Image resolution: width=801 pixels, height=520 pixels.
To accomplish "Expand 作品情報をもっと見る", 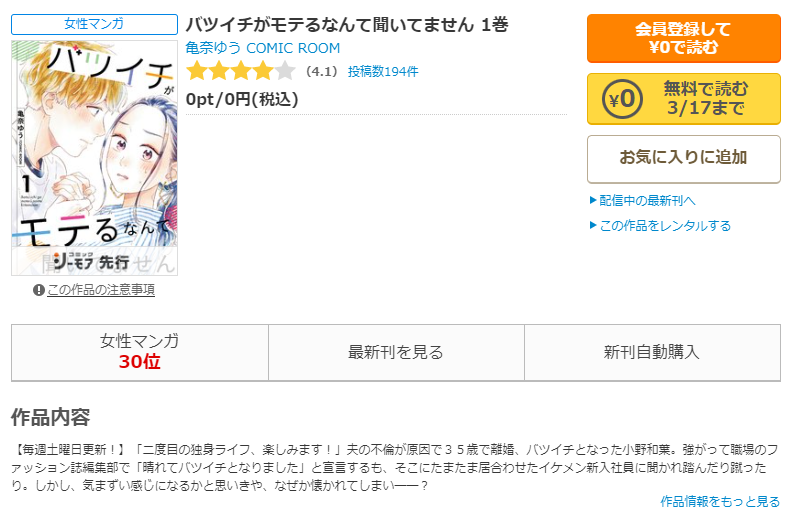I will click(x=720, y=502).
